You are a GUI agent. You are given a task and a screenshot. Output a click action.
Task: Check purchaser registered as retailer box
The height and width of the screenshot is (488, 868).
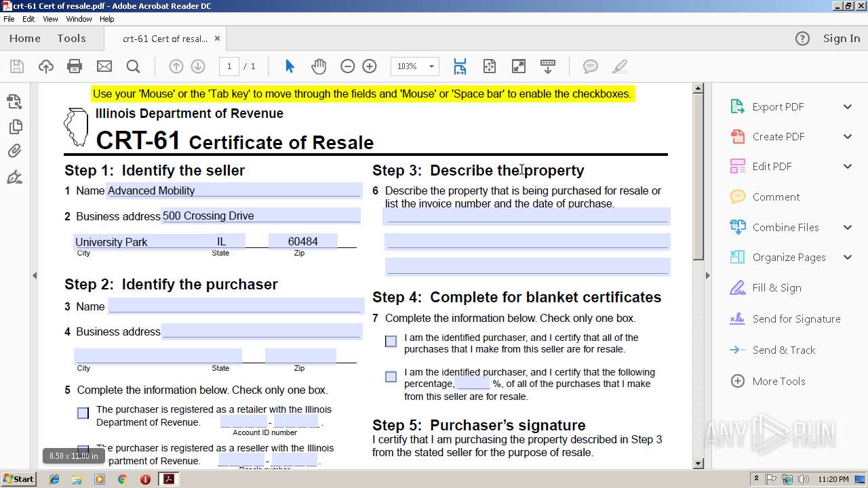point(83,413)
